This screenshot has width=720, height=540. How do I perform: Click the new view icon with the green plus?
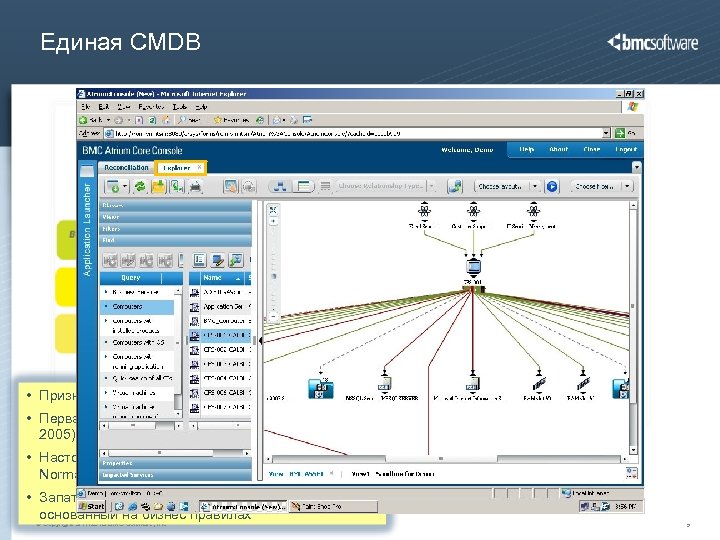tap(113, 186)
